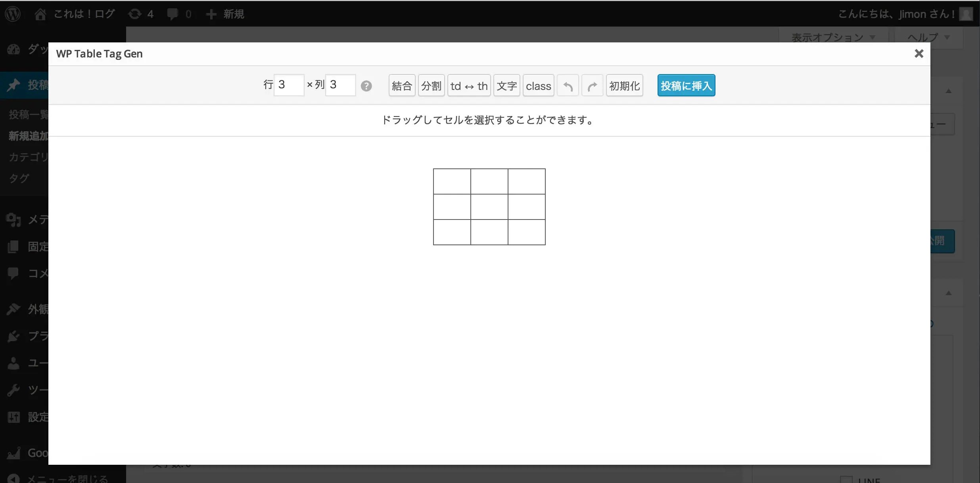
Task: Select the 外観 appearance sidebar icon
Action: [x=13, y=309]
